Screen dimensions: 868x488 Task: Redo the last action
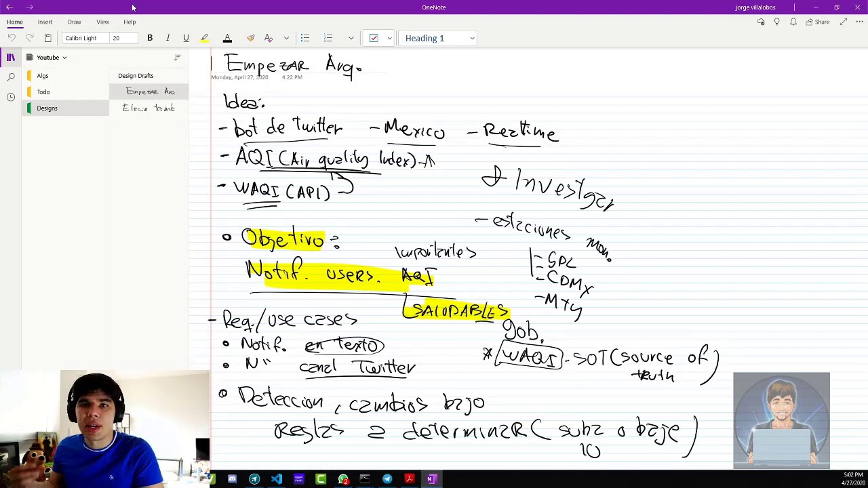click(x=29, y=38)
